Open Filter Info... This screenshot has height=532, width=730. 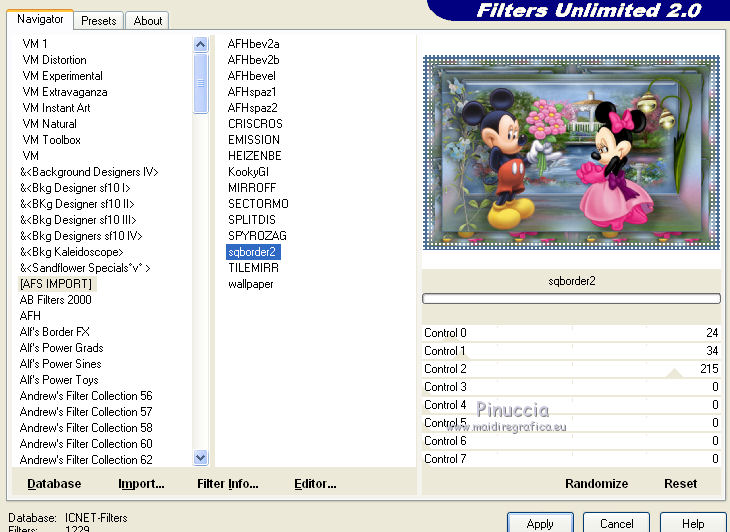(x=228, y=484)
